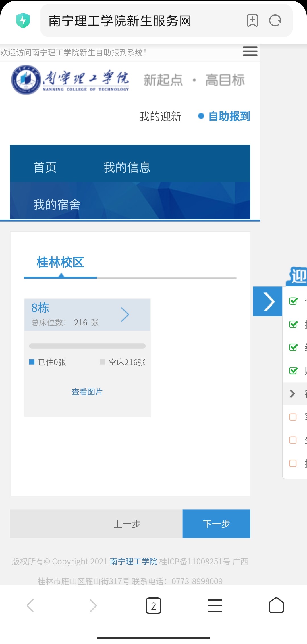Open 南宁理工学院 footer link

134,561
